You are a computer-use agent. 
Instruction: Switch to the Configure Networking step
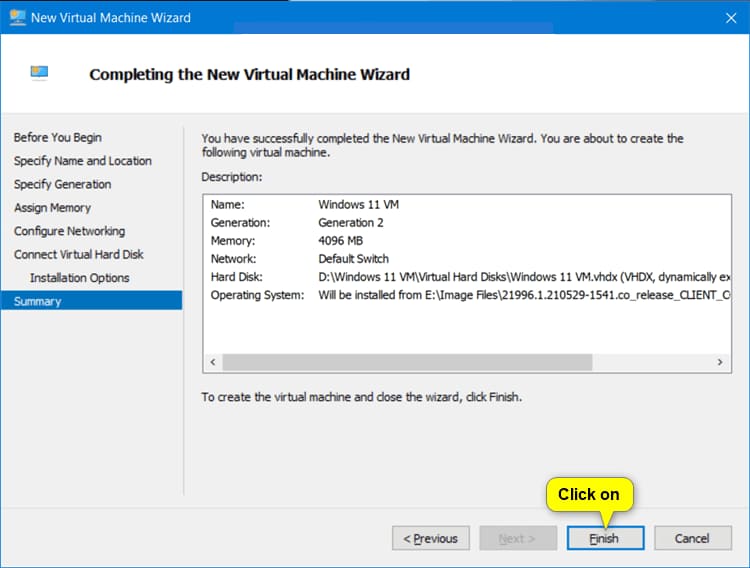[69, 231]
